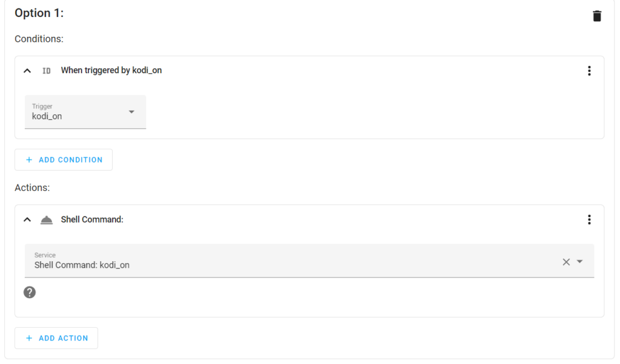This screenshot has height=364, width=620.
Task: Open help question mark icon
Action: coord(30,292)
